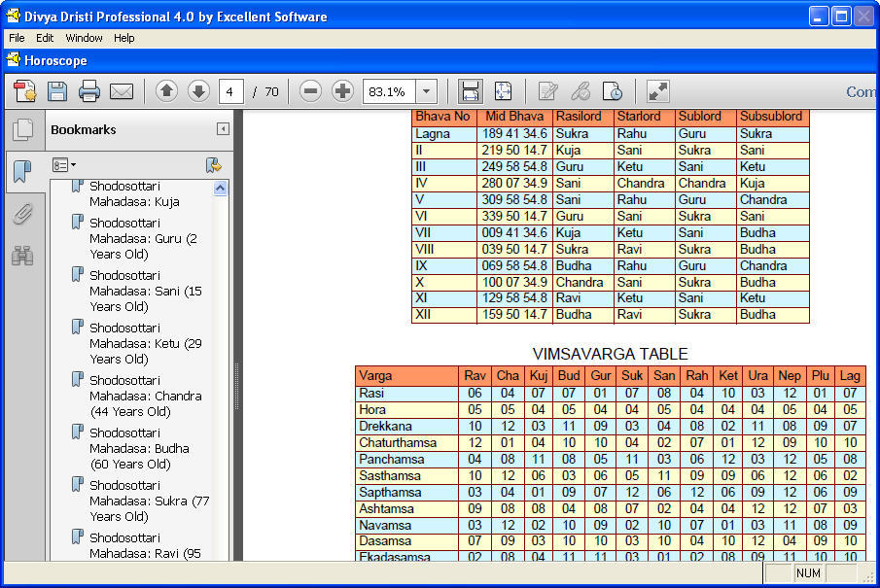The height and width of the screenshot is (588, 880).
Task: Click the Zoom Out minus icon
Action: click(309, 90)
